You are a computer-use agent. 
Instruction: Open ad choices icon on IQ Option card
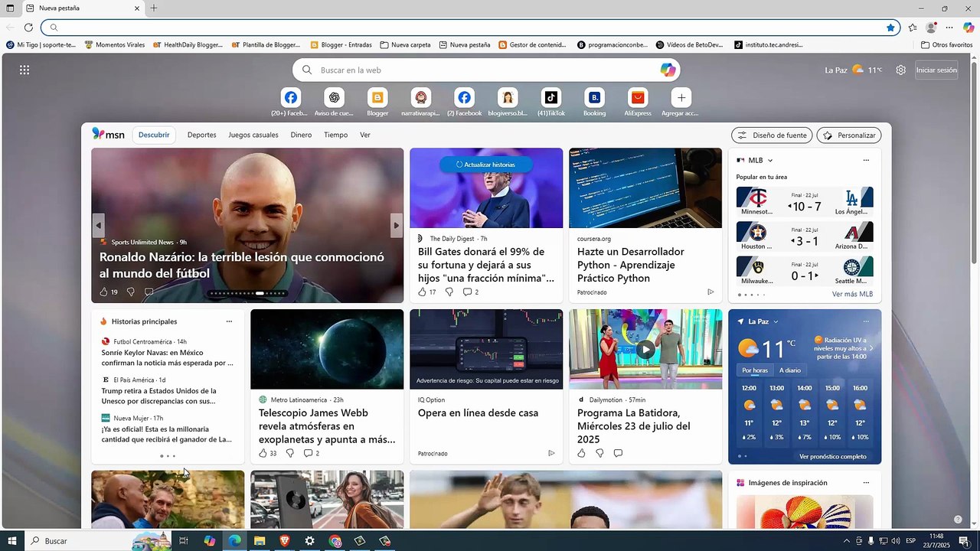pos(551,453)
